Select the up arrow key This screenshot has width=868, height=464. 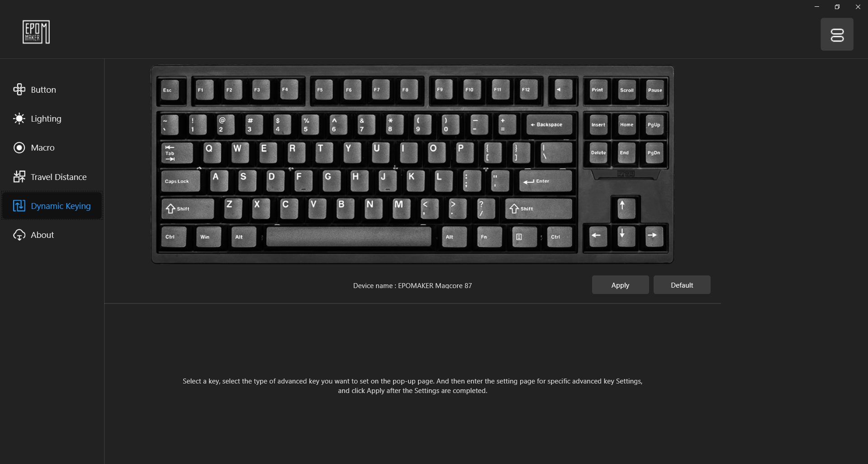(626, 208)
